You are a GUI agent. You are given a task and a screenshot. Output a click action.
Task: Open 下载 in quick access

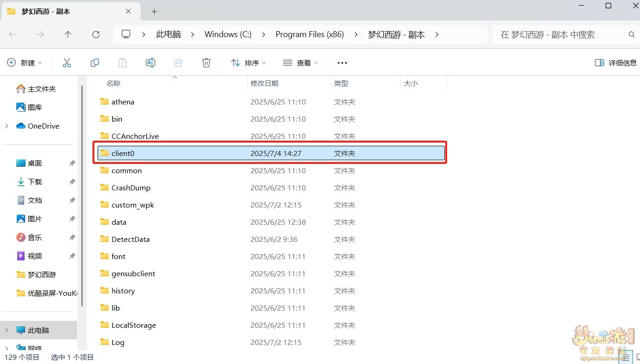[29, 182]
